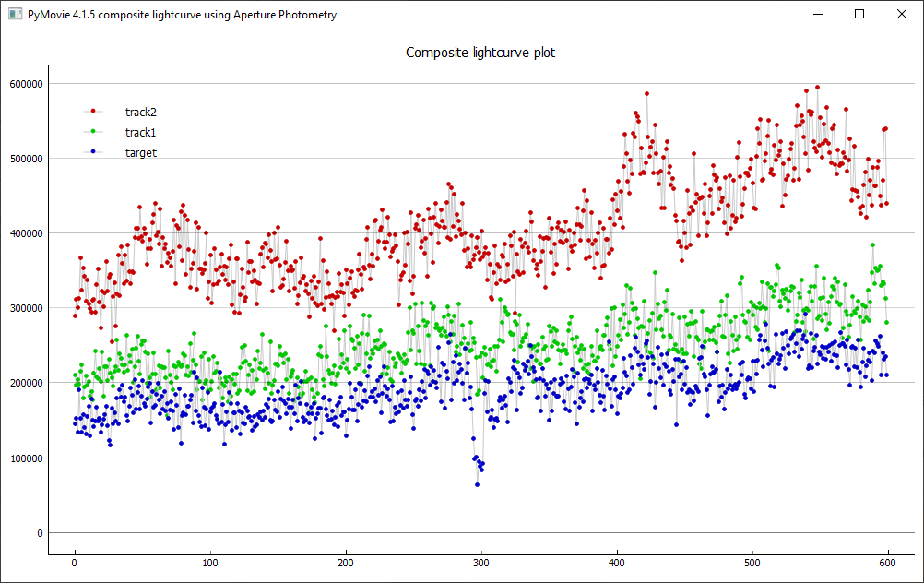The image size is (924, 583).
Task: Click the green track1 legend marker
Action: tap(93, 132)
